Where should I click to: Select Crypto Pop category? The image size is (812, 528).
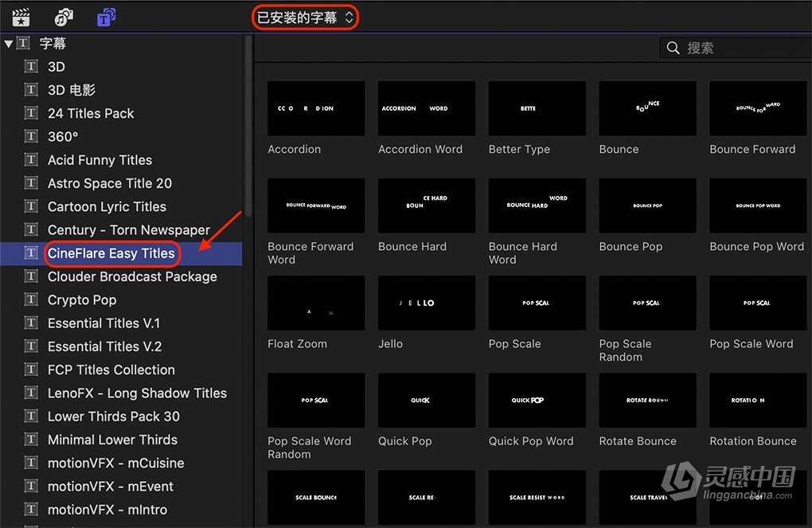pyautogui.click(x=121, y=300)
